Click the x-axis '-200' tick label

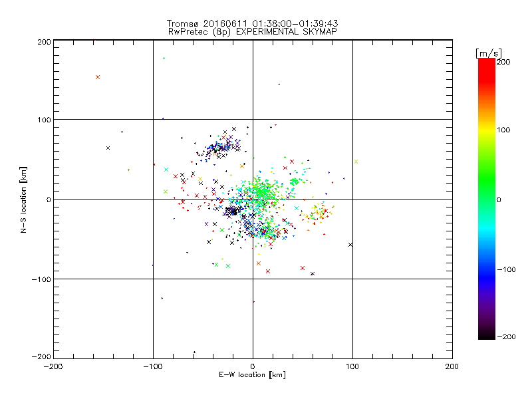tap(53, 366)
